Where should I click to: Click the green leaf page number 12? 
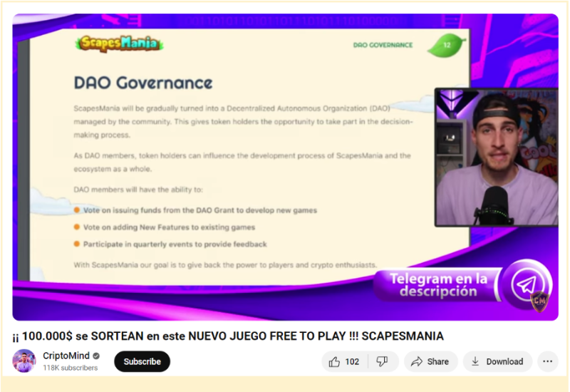[447, 45]
